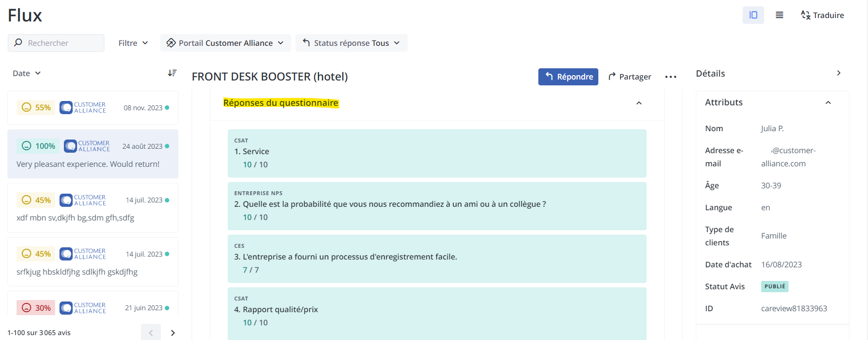The height and width of the screenshot is (340, 868).
Task: Collapse Réponses du questionnaire section
Action: pyautogui.click(x=639, y=103)
